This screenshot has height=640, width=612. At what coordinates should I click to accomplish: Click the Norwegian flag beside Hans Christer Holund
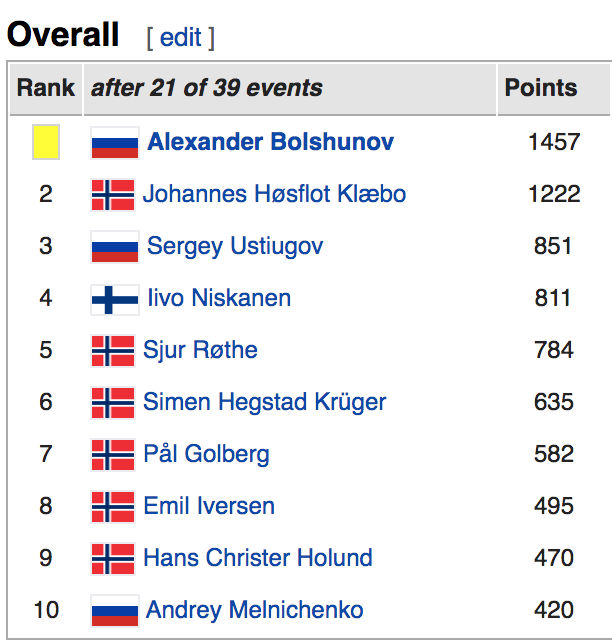tap(112, 558)
